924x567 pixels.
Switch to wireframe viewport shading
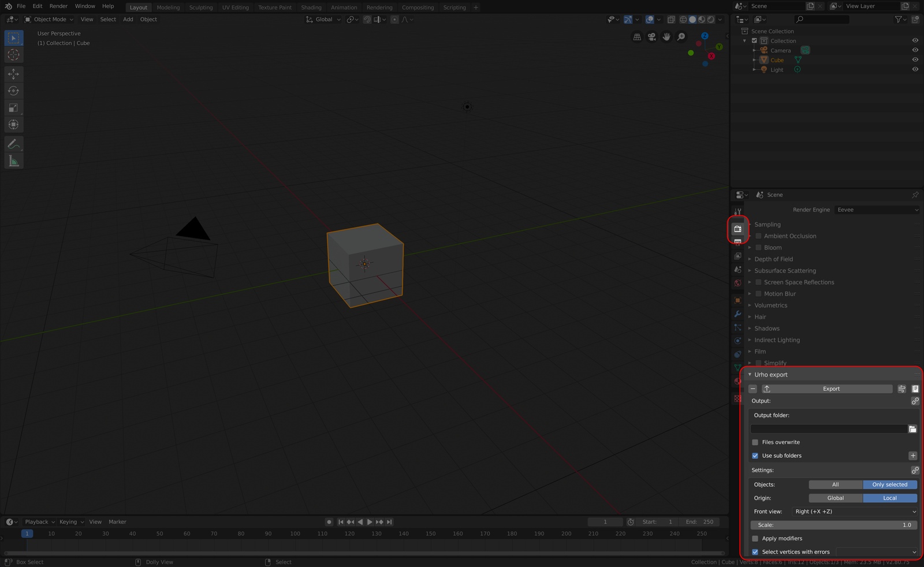[683, 20]
